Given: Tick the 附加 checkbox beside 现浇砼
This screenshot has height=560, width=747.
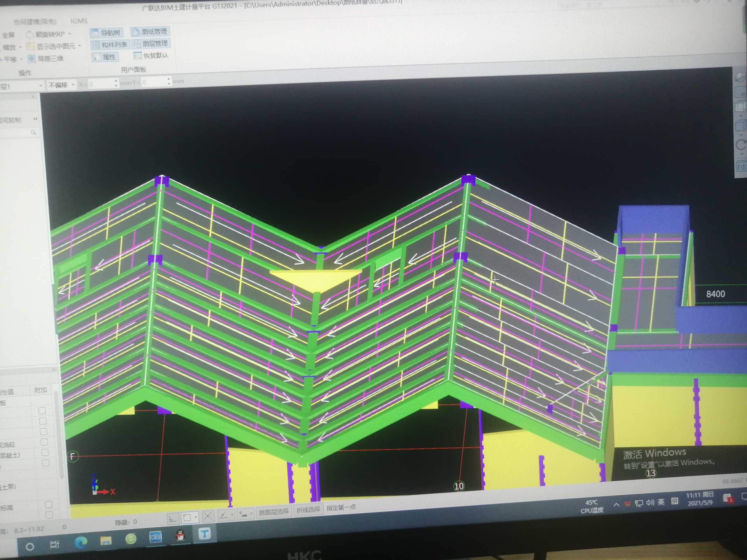Looking at the screenshot, I should coord(44,442).
